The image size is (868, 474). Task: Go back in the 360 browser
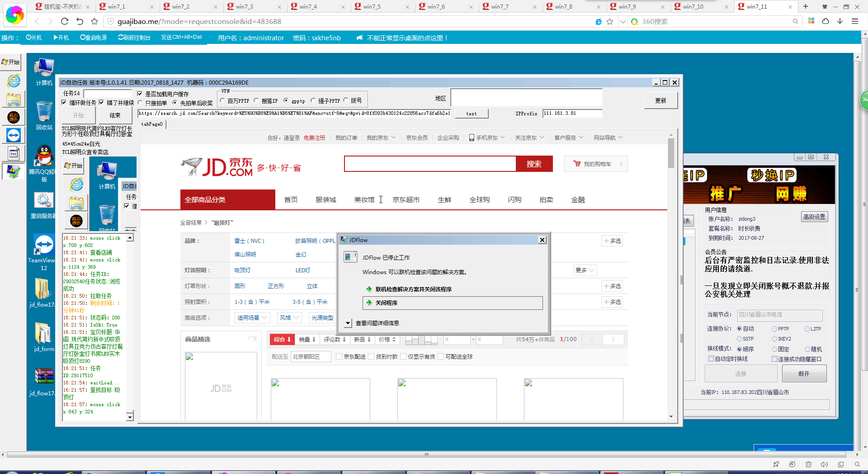[37, 21]
